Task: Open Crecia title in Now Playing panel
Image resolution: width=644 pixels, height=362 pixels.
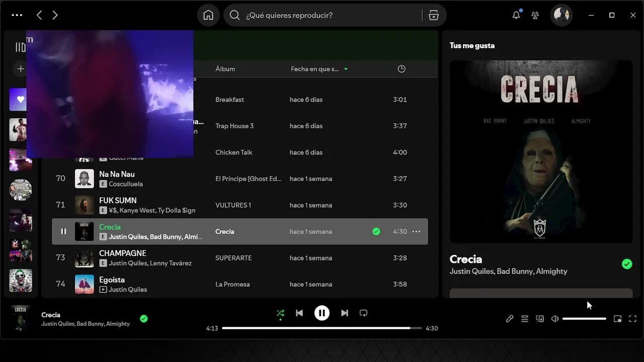Action: [x=466, y=259]
